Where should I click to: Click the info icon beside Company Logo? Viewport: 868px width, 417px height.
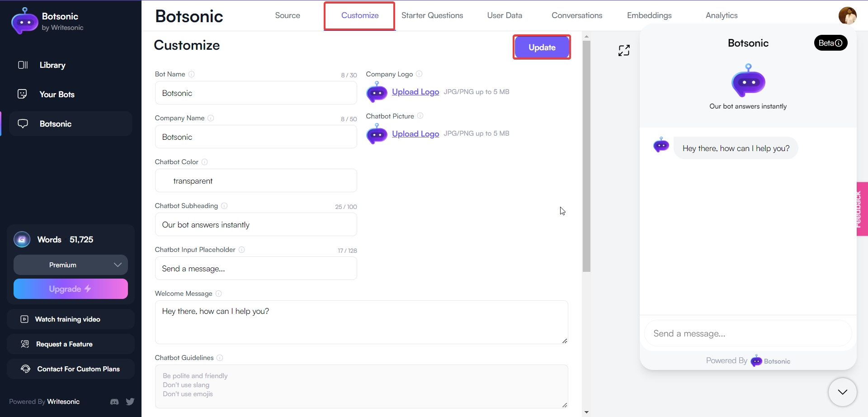coord(419,74)
